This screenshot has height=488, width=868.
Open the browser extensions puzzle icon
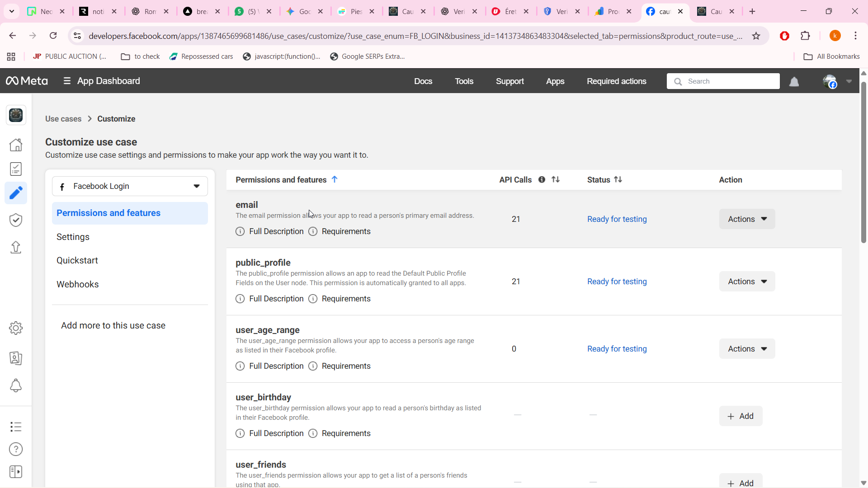coord(805,36)
